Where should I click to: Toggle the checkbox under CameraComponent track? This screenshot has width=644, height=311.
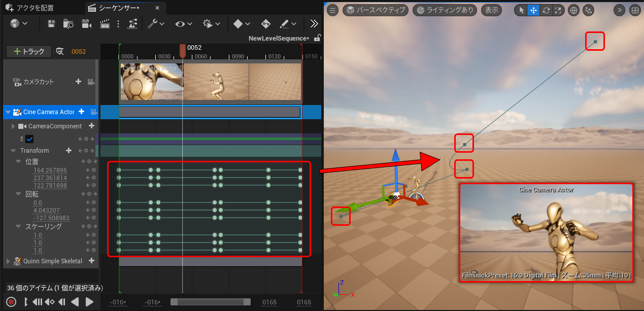tap(29, 139)
